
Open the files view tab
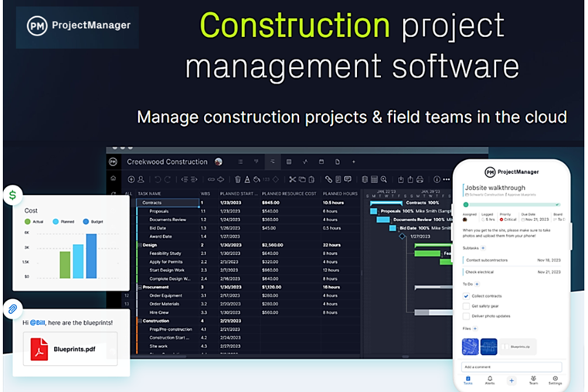tap(338, 162)
